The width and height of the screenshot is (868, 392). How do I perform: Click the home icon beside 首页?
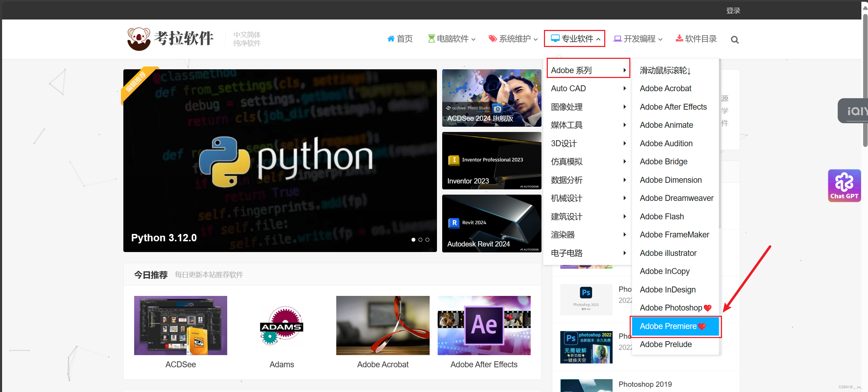coord(391,39)
